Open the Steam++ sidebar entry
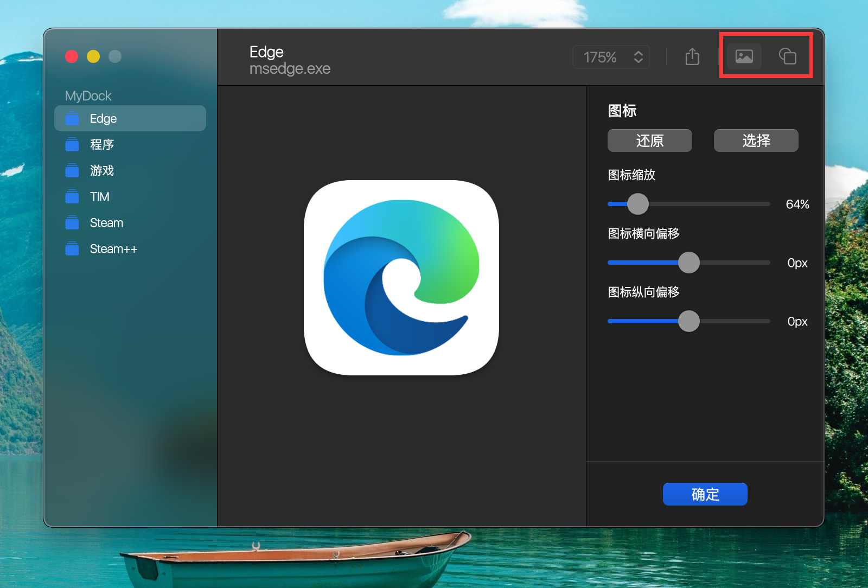The height and width of the screenshot is (588, 868). point(130,248)
